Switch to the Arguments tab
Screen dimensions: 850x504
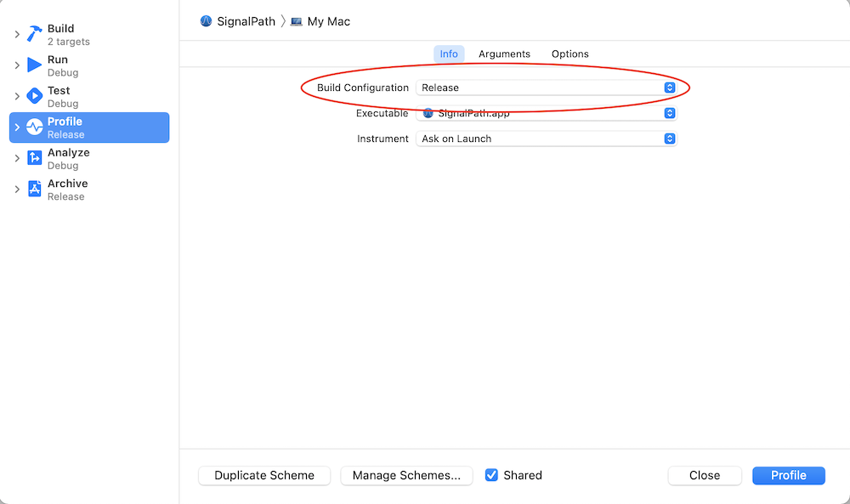[x=504, y=54]
